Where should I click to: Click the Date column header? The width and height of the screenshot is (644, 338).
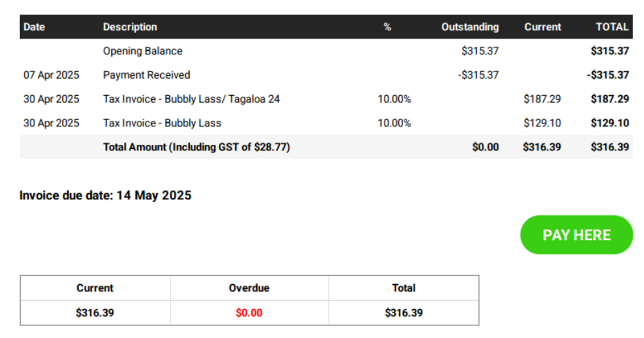(34, 27)
